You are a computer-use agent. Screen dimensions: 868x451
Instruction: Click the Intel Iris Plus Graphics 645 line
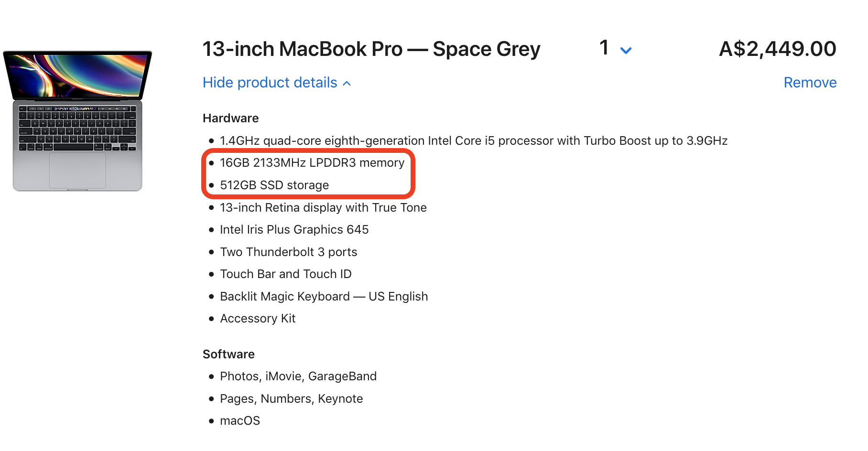[x=294, y=230]
